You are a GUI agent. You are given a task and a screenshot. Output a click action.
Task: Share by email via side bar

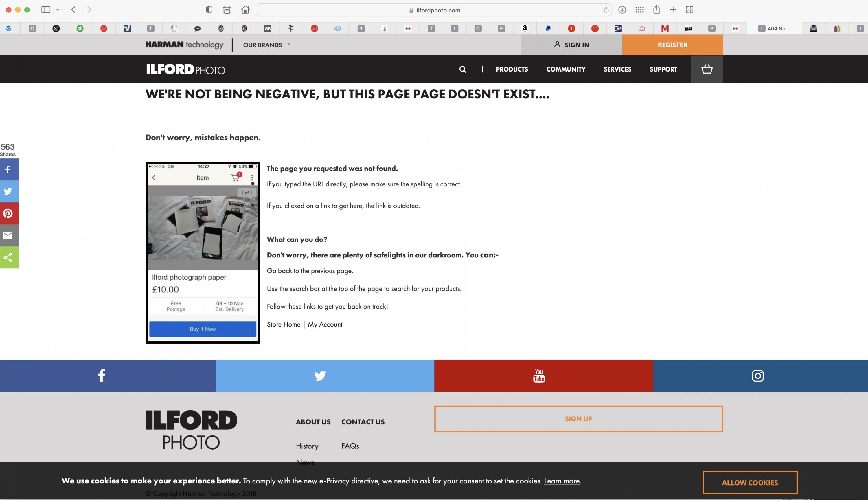(x=9, y=235)
